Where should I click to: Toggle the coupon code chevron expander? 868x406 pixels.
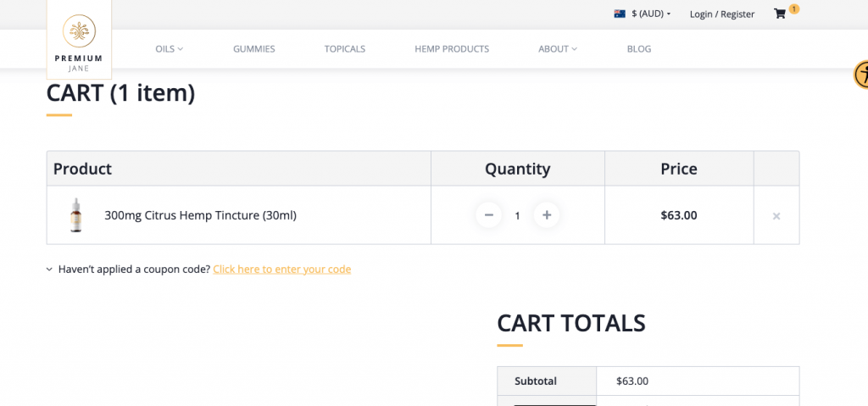click(49, 270)
